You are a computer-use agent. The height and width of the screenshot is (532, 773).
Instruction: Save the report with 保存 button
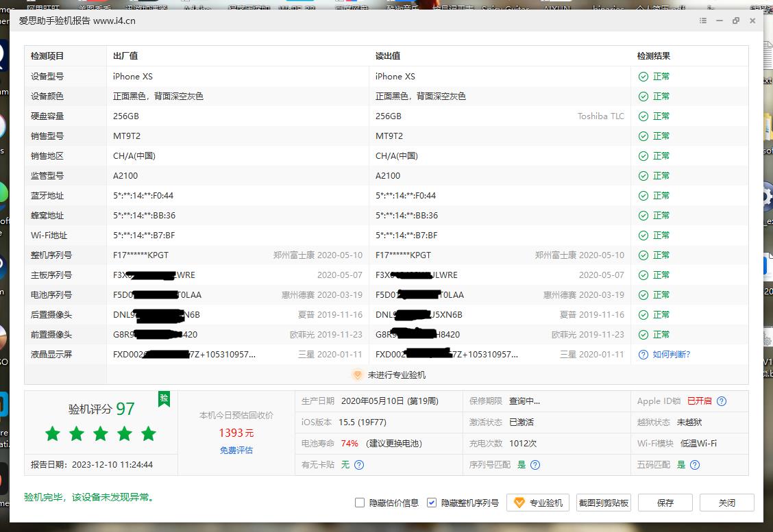[x=665, y=503]
